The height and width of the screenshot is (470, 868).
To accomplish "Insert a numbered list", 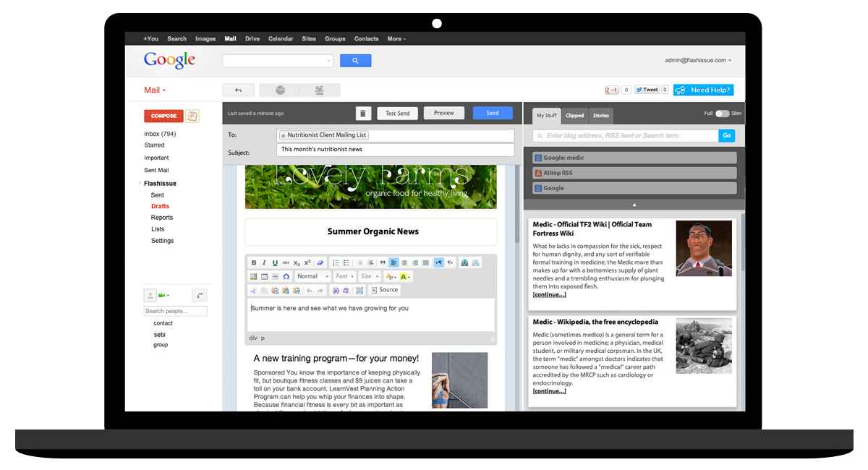I will coord(336,262).
